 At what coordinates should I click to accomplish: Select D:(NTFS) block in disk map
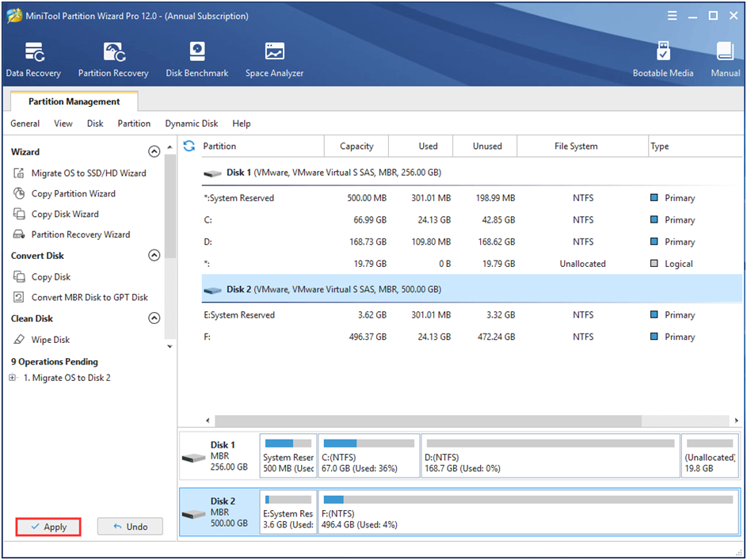click(551, 455)
